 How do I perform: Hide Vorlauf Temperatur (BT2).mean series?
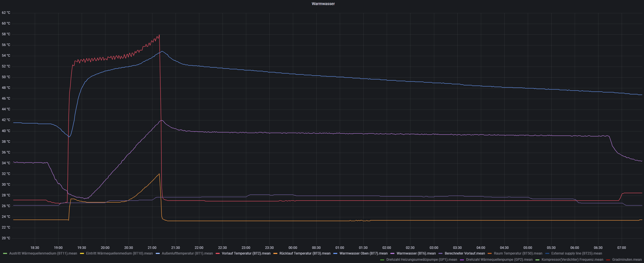coord(246,253)
